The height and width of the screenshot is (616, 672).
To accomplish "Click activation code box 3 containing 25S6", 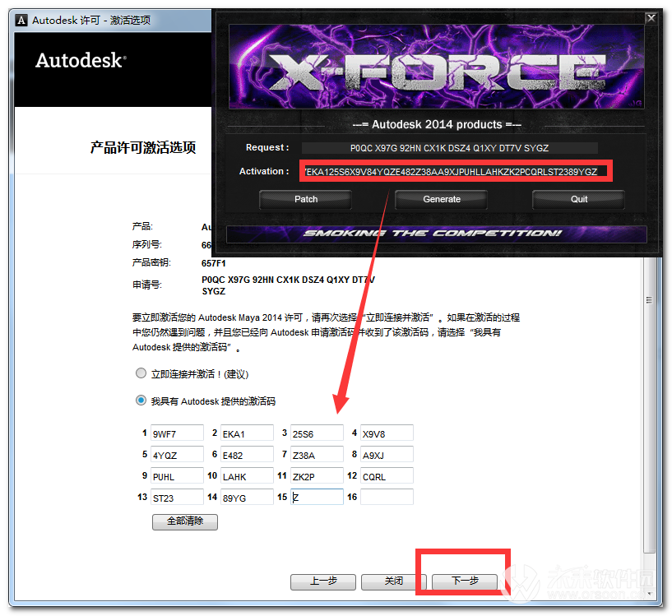I will click(317, 433).
